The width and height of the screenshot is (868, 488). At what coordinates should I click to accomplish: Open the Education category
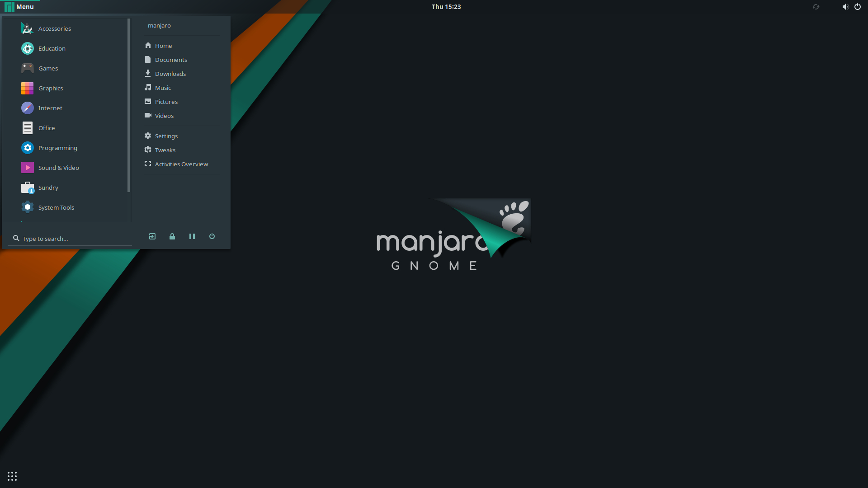tap(52, 47)
